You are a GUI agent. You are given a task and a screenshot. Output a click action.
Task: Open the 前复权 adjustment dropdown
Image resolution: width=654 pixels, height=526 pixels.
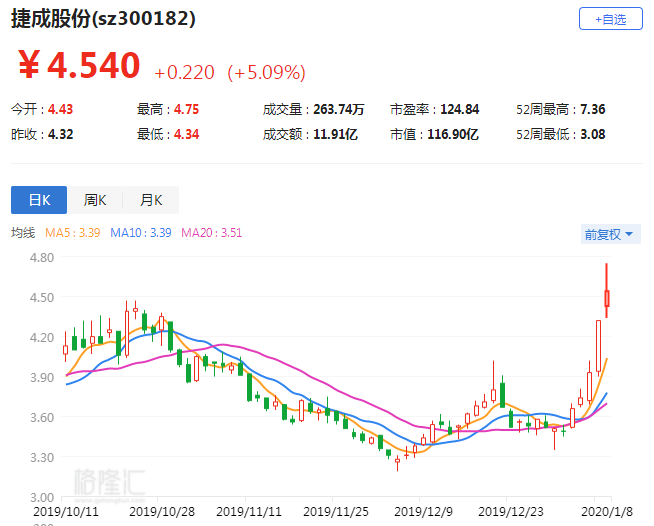[610, 234]
